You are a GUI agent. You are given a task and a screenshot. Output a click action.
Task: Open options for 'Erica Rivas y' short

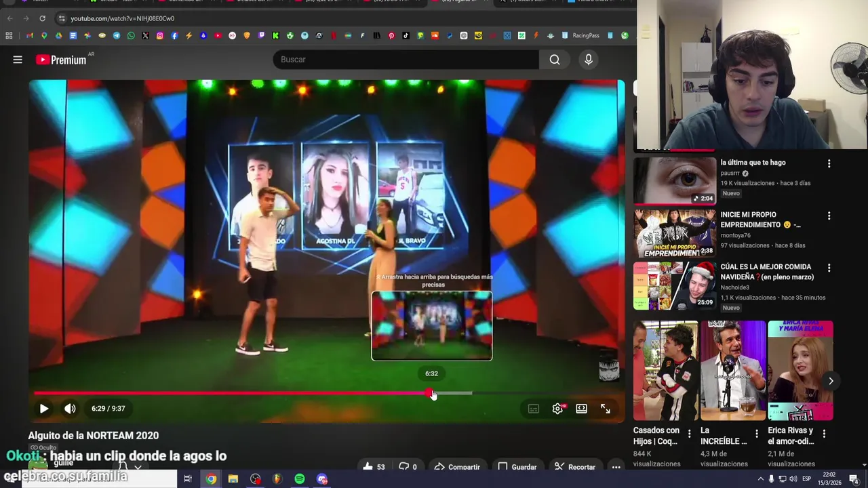(x=824, y=434)
